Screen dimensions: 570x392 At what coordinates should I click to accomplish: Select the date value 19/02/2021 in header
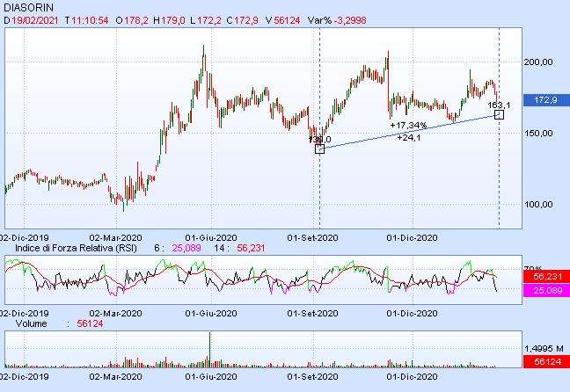35,20
